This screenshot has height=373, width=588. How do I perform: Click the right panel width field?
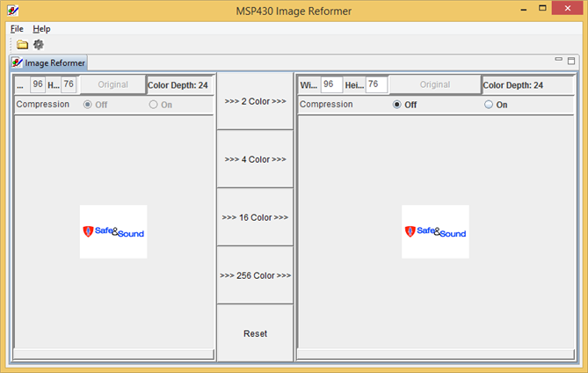click(x=331, y=84)
